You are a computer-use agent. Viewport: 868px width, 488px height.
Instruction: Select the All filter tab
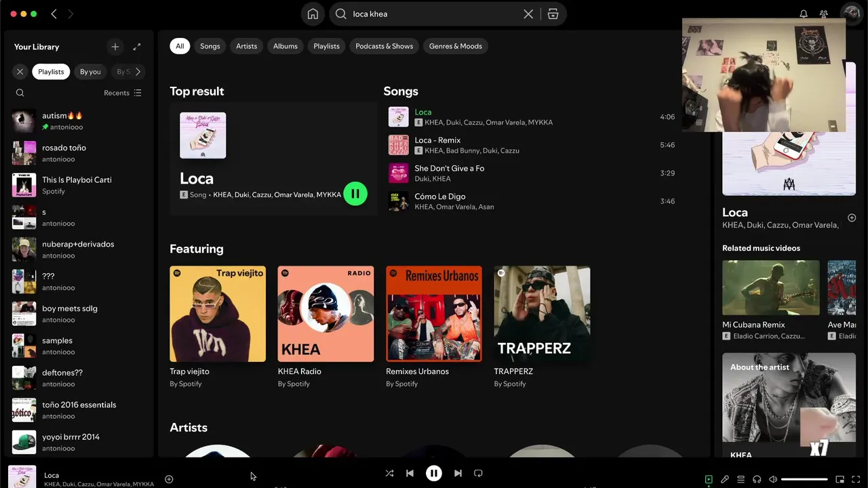pyautogui.click(x=180, y=46)
